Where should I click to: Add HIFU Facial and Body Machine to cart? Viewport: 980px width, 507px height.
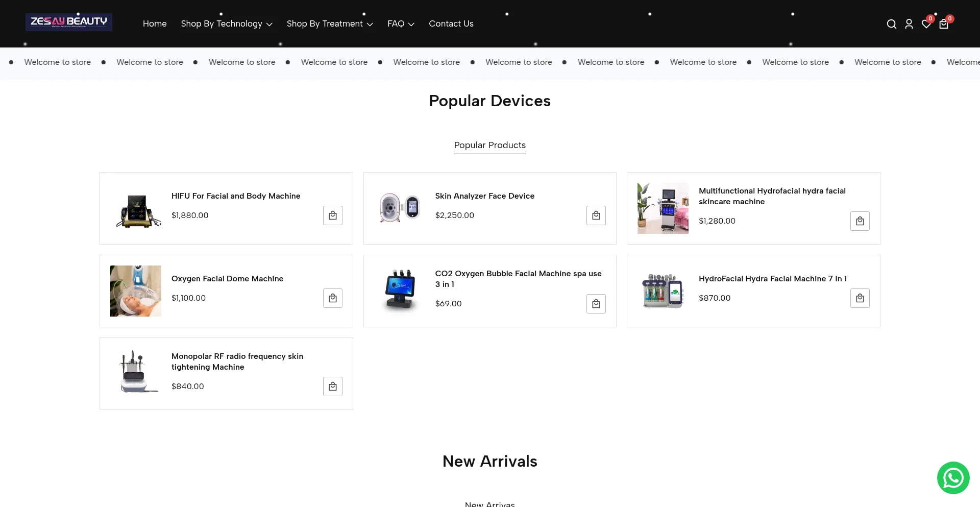[333, 215]
